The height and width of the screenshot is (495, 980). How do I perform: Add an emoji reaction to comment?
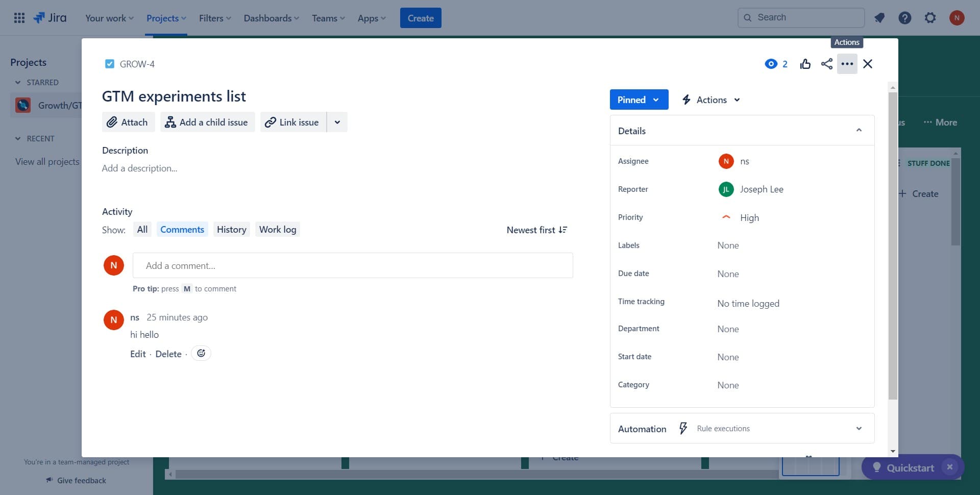click(201, 353)
